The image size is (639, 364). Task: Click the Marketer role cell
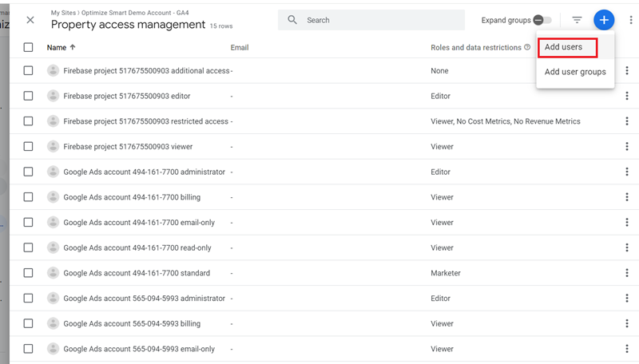click(x=446, y=273)
